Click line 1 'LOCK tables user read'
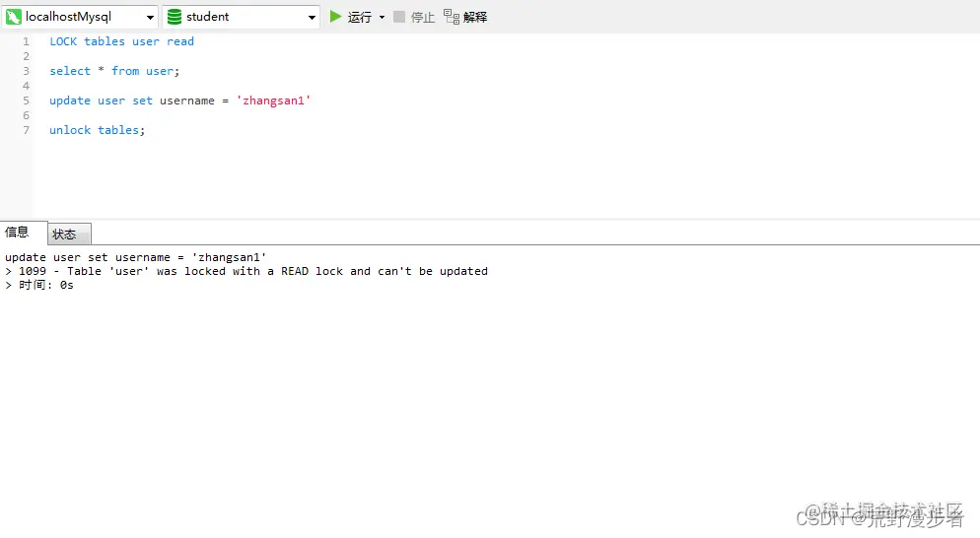The image size is (980, 538). (x=122, y=41)
